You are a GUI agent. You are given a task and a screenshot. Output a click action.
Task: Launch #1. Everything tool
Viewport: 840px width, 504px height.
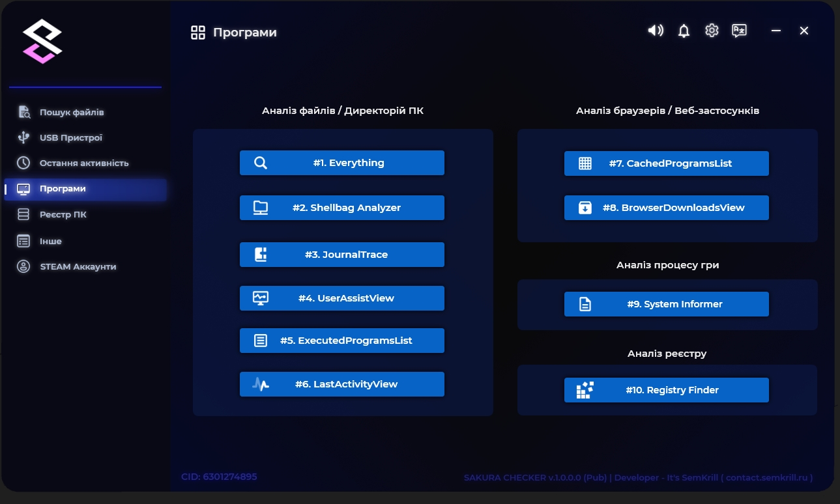[x=341, y=163]
